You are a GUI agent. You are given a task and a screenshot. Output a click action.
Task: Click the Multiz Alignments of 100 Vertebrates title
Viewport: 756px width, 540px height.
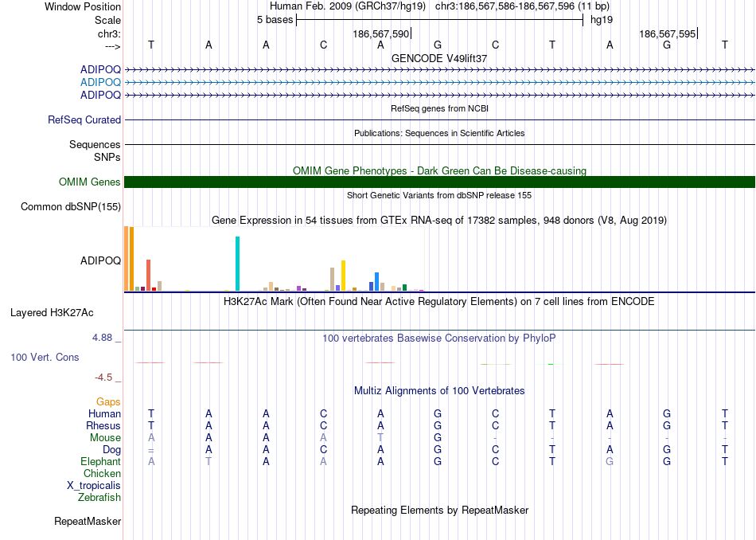pos(439,390)
